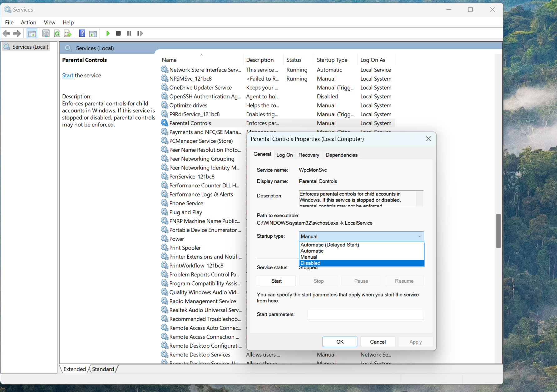The image size is (557, 392).
Task: Click the Back navigation arrow icon
Action: point(6,33)
